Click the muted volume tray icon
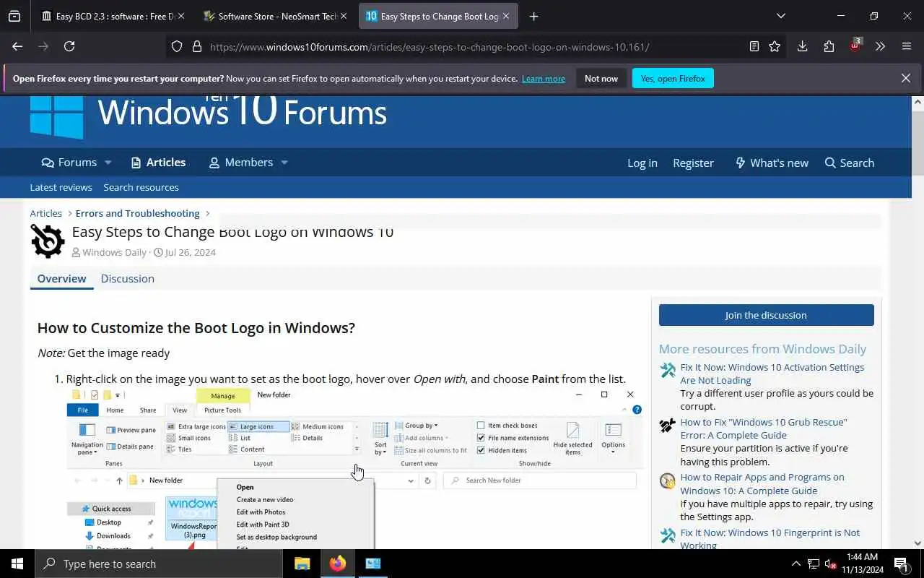The height and width of the screenshot is (578, 924). point(830,564)
